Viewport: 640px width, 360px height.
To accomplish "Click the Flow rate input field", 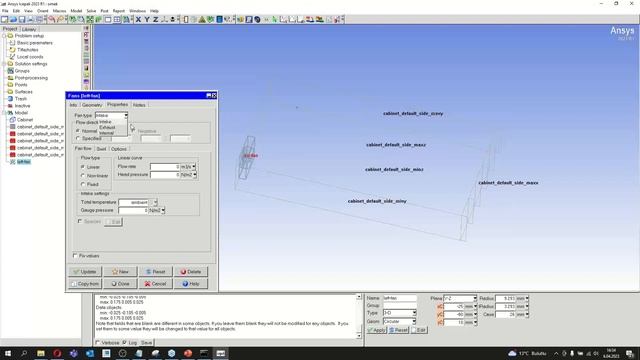I will pos(165,167).
